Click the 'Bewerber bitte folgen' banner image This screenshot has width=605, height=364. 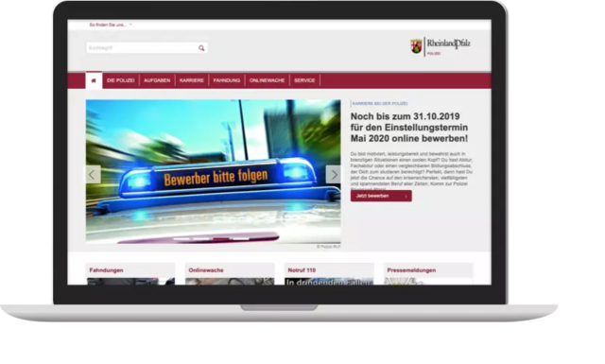click(213, 172)
